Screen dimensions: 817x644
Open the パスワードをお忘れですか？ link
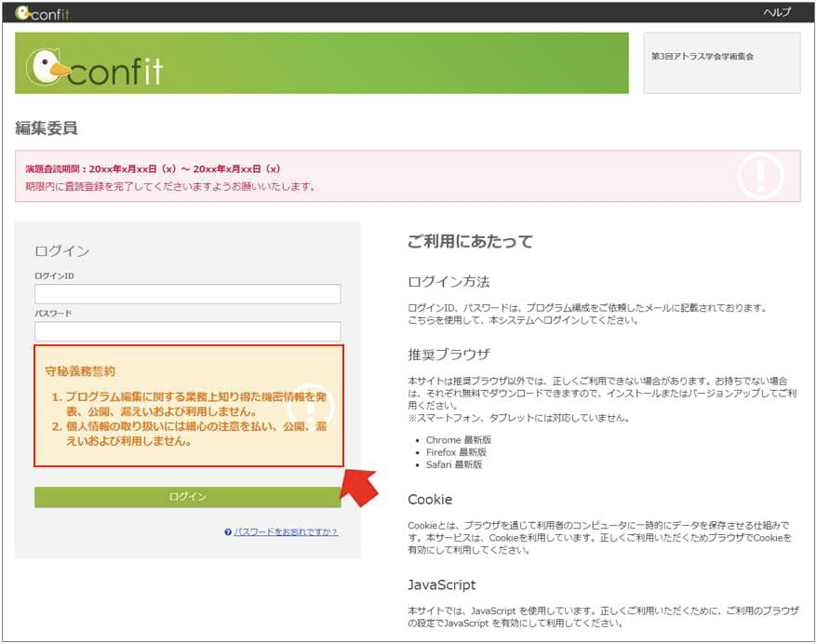coord(286,532)
